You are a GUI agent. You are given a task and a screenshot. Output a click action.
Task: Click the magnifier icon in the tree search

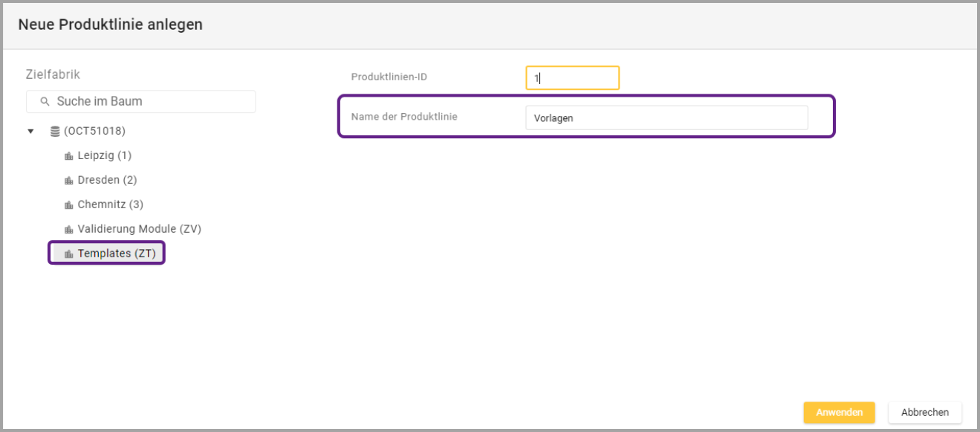coord(45,102)
